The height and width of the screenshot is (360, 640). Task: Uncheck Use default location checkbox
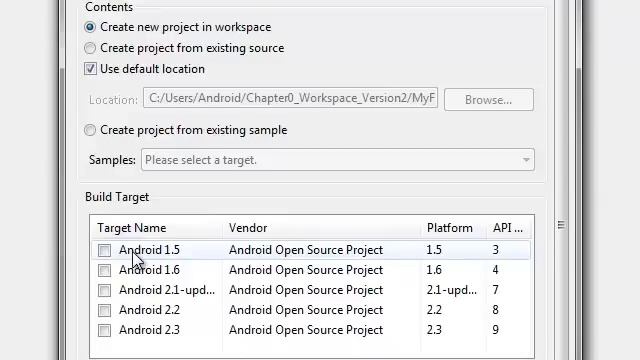click(90, 69)
